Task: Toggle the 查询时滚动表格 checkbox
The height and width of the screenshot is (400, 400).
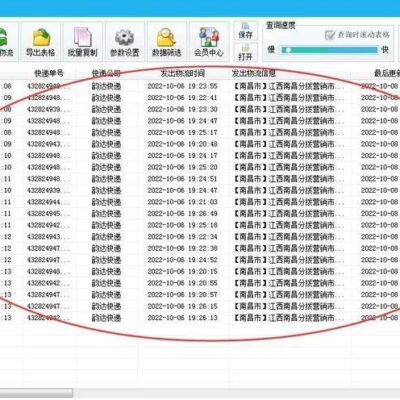Action: coord(330,35)
